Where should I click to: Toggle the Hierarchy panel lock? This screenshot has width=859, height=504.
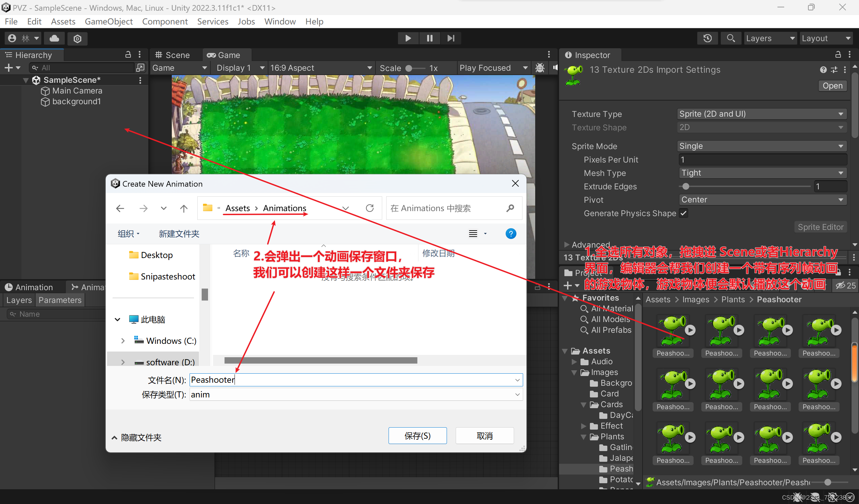128,55
